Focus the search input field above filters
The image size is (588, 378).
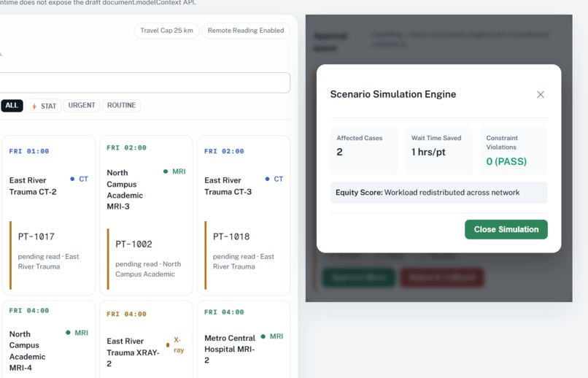tap(144, 82)
